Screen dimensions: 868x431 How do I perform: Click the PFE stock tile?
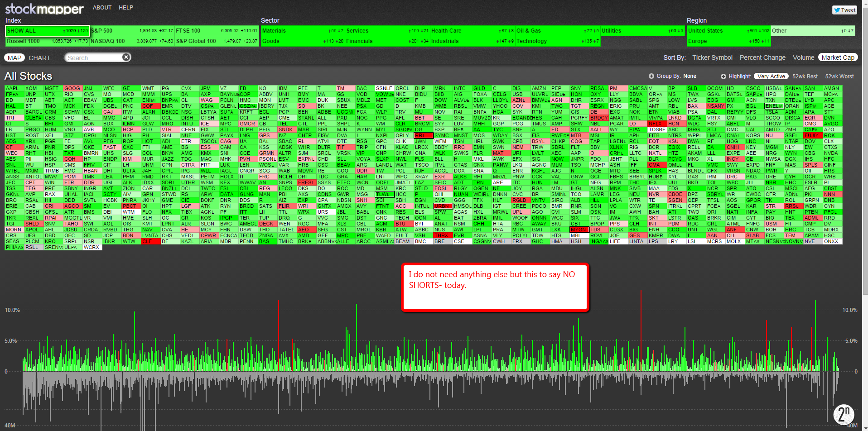[306, 89]
